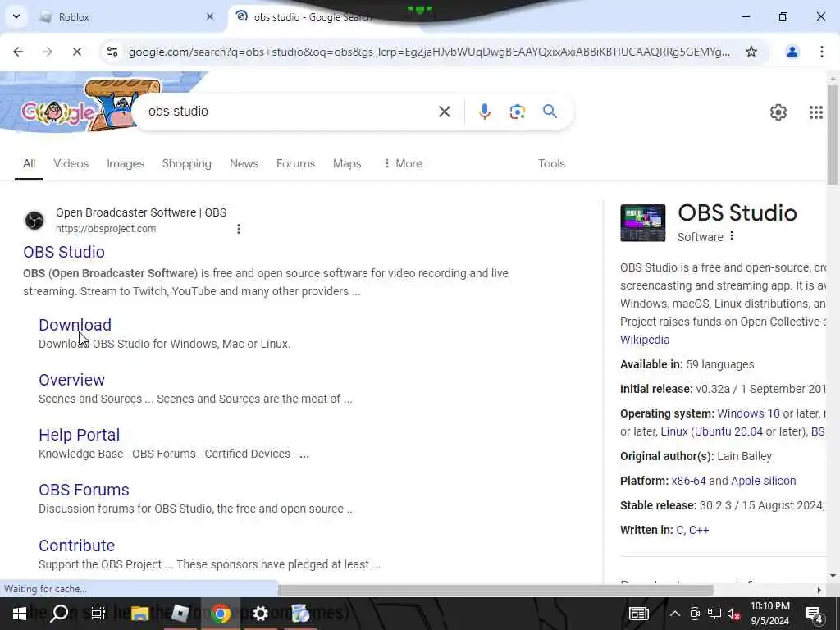This screenshot has height=630, width=840.
Task: Click the muted volume tray icon
Action: click(x=733, y=614)
